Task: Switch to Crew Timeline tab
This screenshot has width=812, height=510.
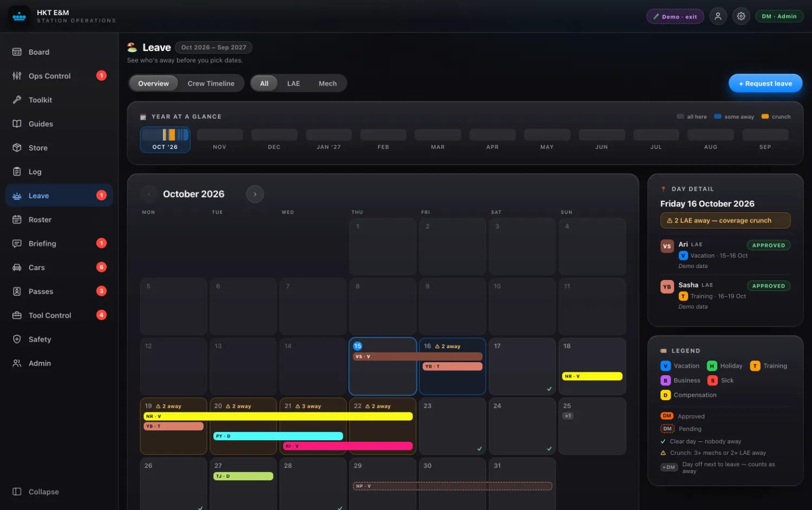Action: [x=211, y=83]
